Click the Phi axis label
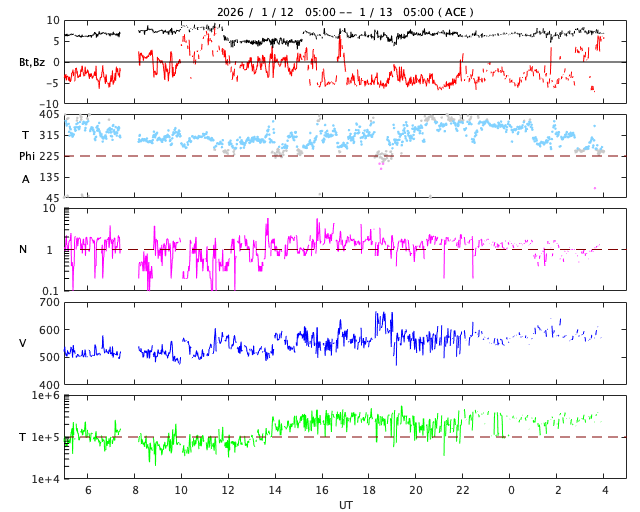 point(28,156)
